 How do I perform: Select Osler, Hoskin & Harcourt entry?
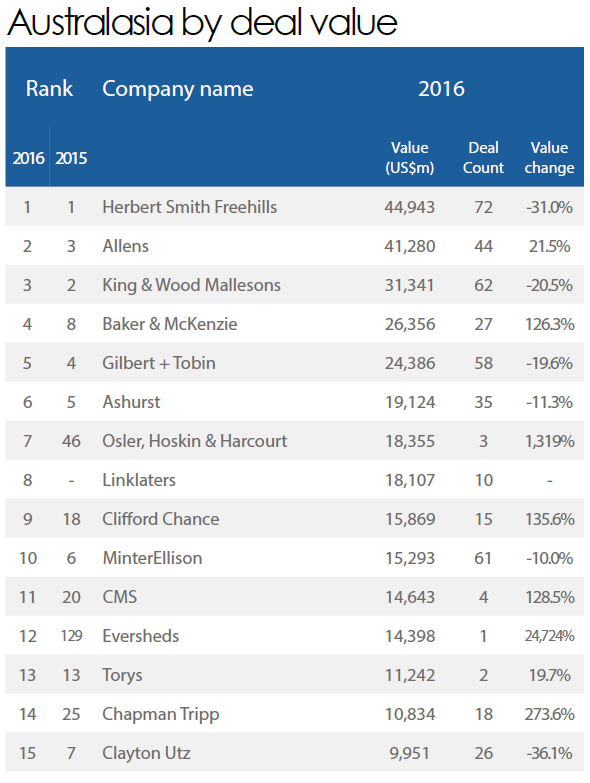[x=195, y=441]
